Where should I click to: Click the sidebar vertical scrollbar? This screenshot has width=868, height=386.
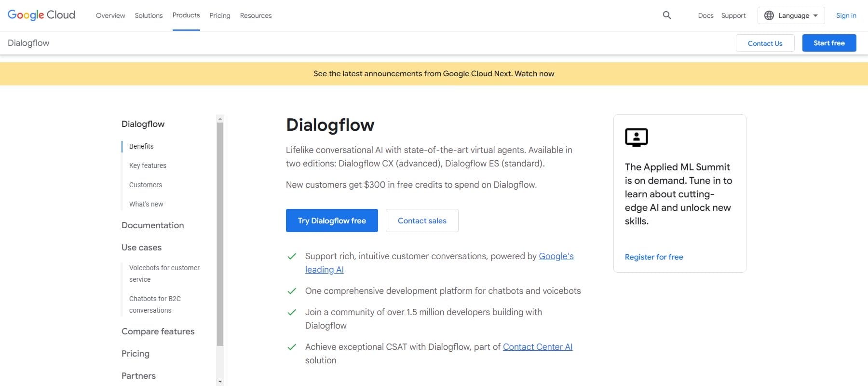(x=220, y=234)
